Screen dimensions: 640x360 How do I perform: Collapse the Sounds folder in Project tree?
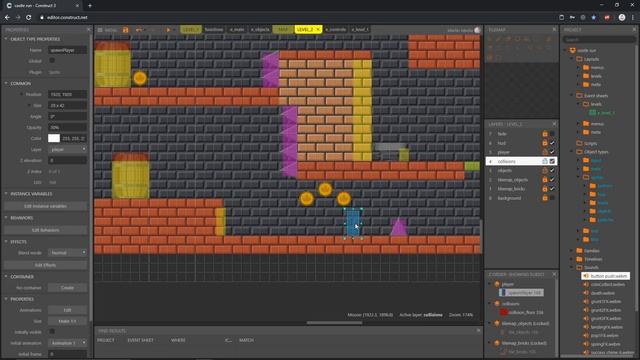(572, 267)
